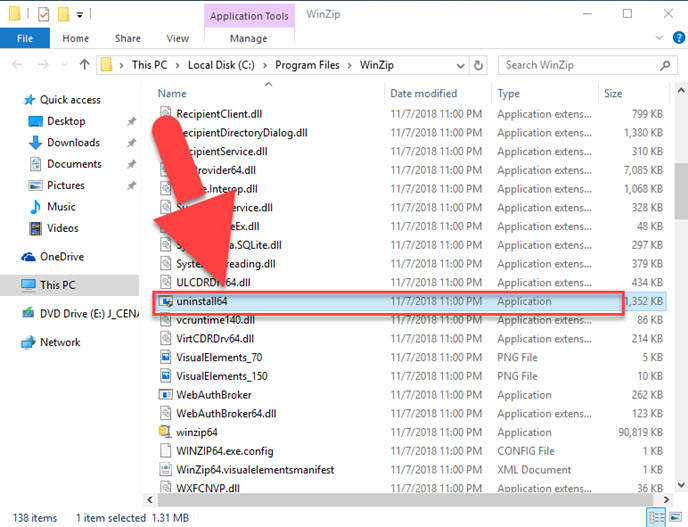Sort files by Date modified column

click(x=423, y=93)
